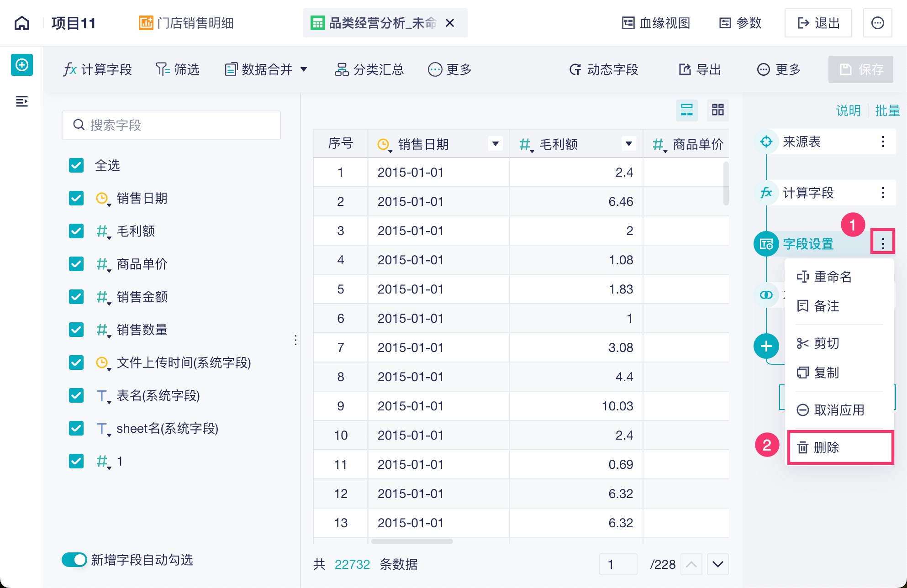Uncheck the 全选 select-all checkbox
The image size is (907, 588).
coord(76,165)
